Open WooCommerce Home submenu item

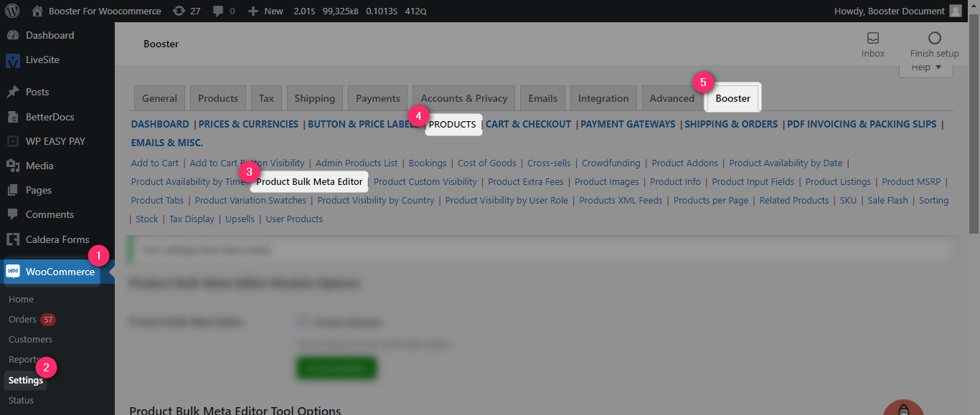click(x=21, y=299)
